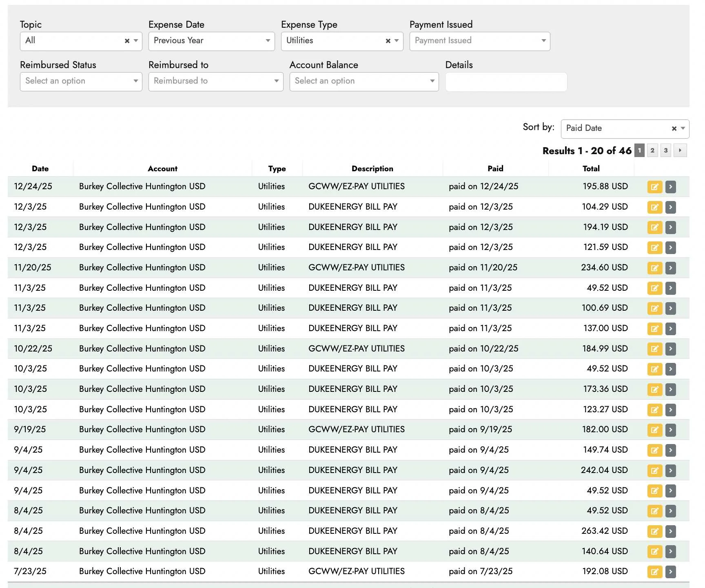Clear the Topic filter selection
The width and height of the screenshot is (705, 588).
point(127,41)
